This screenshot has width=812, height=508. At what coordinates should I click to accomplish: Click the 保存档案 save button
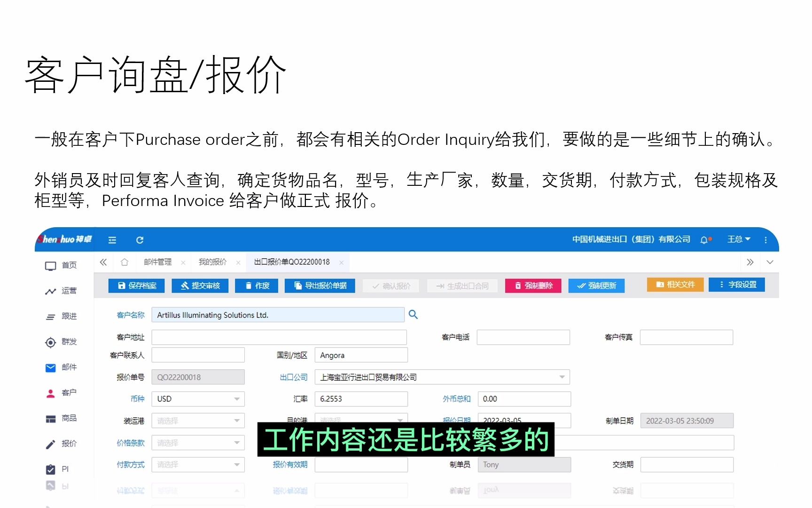click(136, 286)
